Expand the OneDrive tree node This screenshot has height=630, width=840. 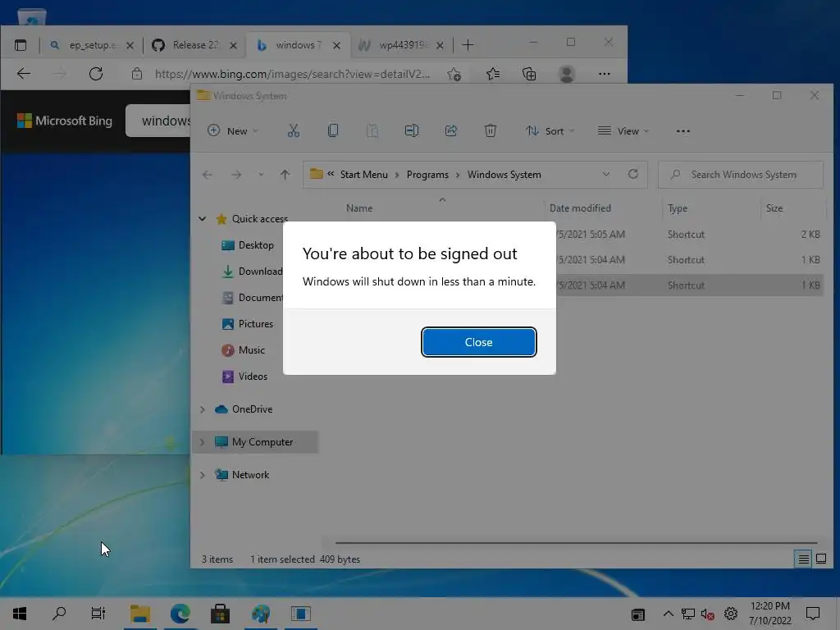tap(203, 409)
